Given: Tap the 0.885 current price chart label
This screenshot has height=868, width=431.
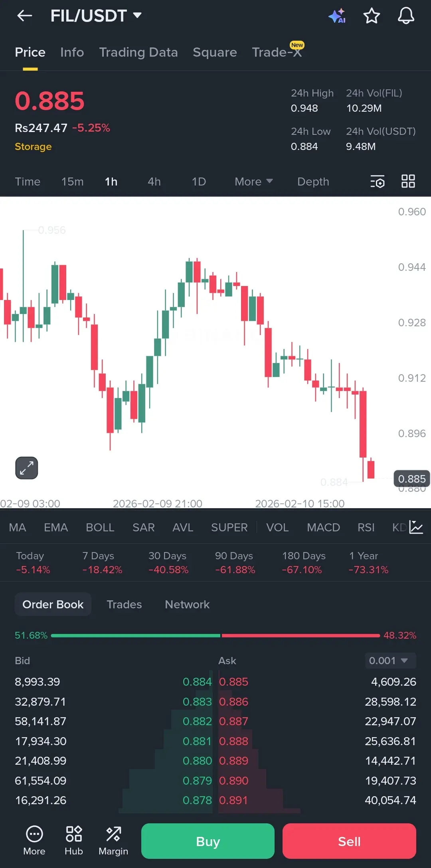Looking at the screenshot, I should click(x=412, y=479).
